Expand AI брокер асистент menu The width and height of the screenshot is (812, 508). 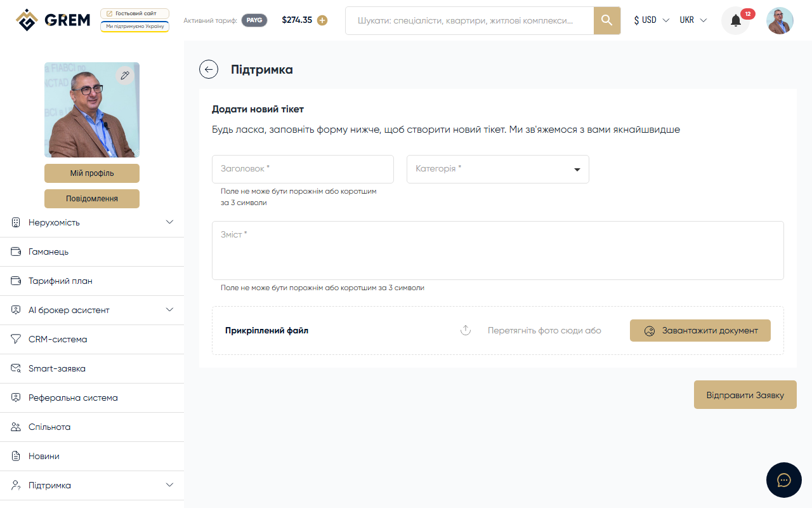92,310
